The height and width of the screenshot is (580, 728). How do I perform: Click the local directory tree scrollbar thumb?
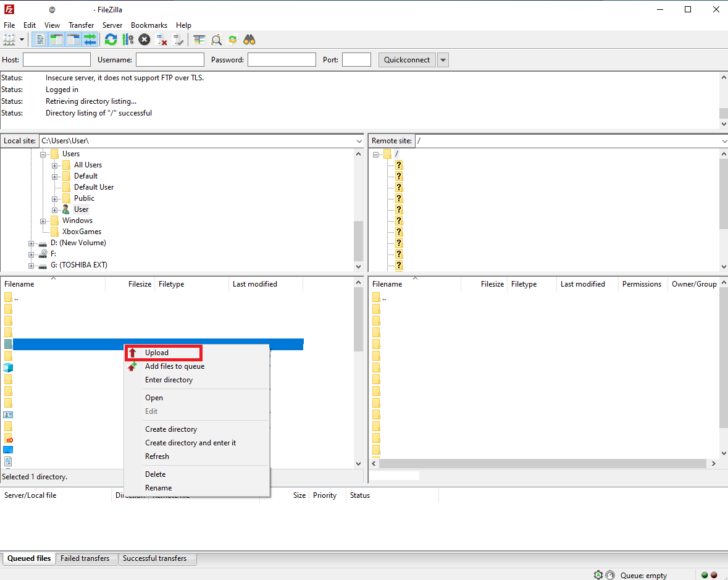coord(358,241)
